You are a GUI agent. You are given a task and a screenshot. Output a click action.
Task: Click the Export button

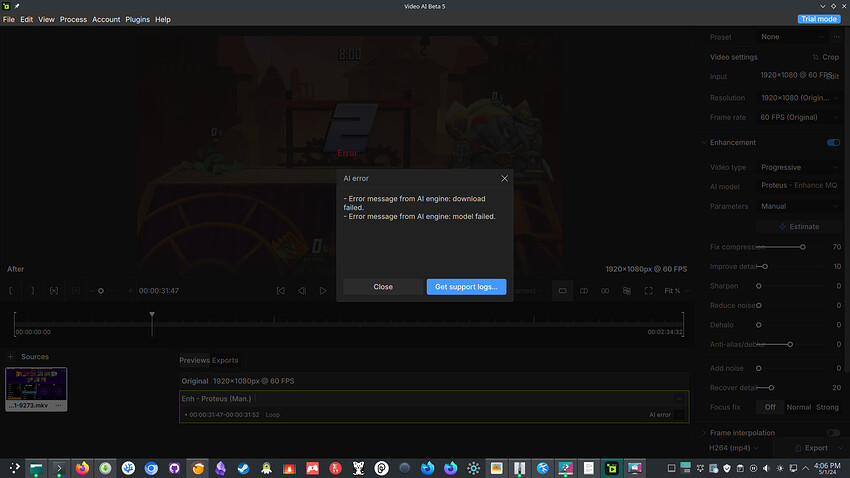tap(810, 448)
